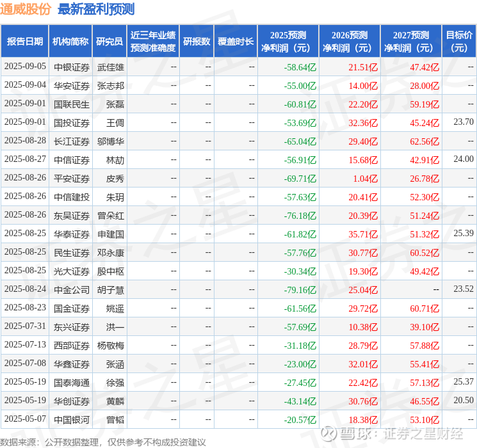The width and height of the screenshot is (477, 448).
Task: Click target price 25.37
Action: tap(464, 381)
